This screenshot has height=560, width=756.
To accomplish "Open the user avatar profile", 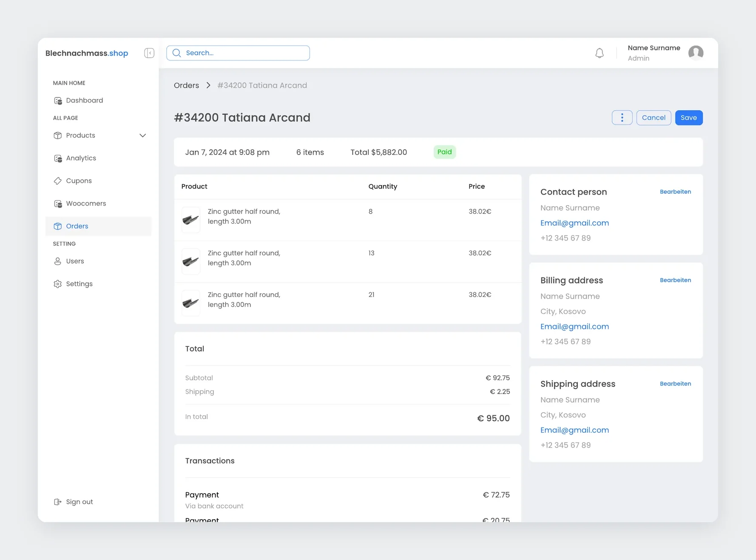I will tap(696, 53).
